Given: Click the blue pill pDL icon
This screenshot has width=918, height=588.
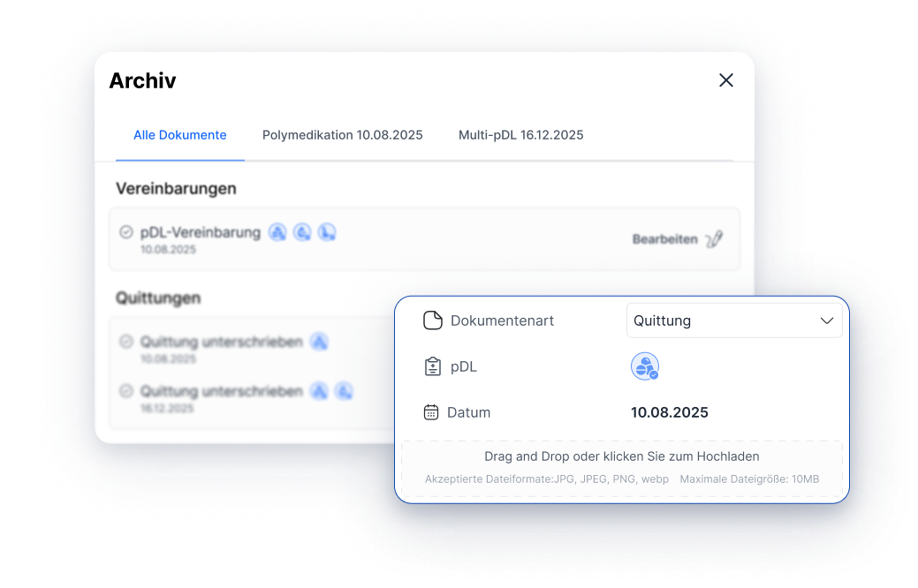Looking at the screenshot, I should pyautogui.click(x=645, y=366).
